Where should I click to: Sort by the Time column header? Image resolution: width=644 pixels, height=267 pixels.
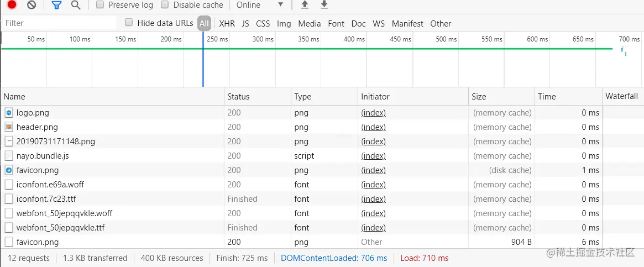pos(568,97)
